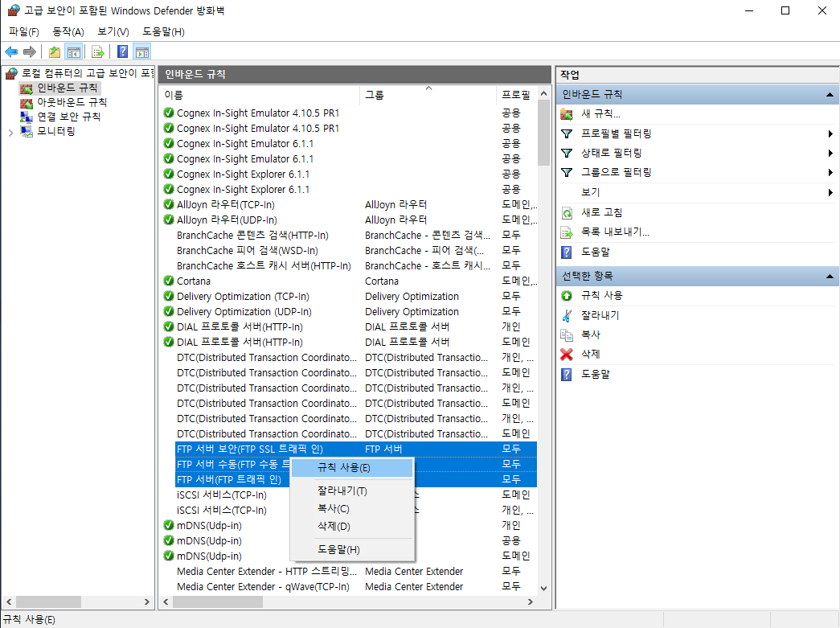Viewport: 840px width, 628px height.
Task: Select 아웃바운드 규칙 in the tree
Action: click(x=72, y=102)
